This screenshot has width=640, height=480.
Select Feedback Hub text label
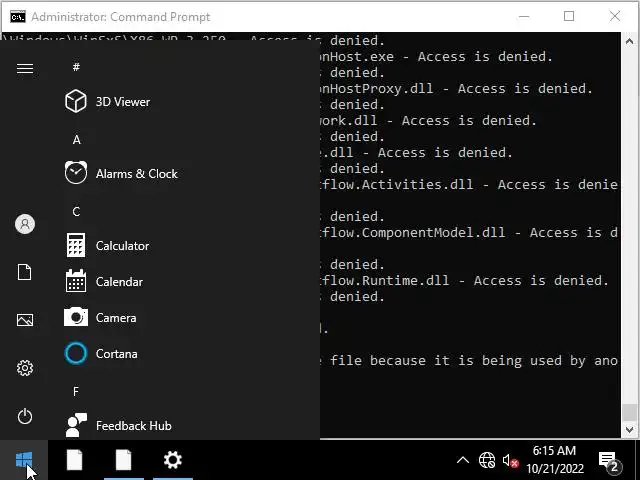(133, 426)
